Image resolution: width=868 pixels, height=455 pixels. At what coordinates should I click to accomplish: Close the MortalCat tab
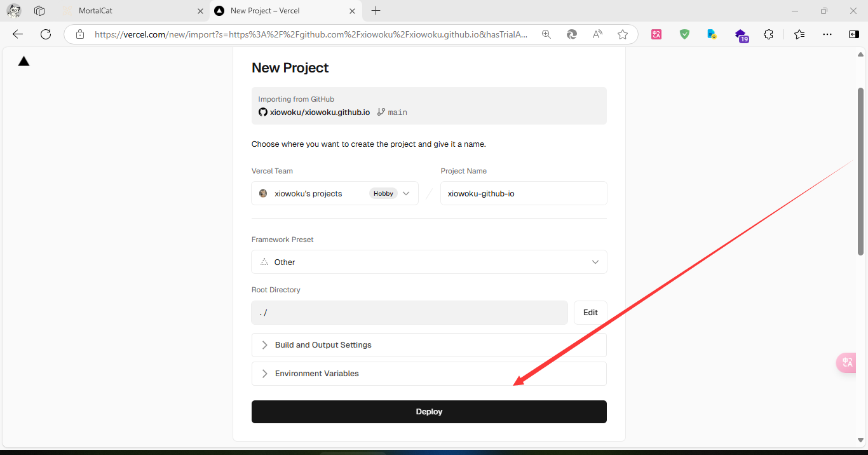[x=200, y=11]
